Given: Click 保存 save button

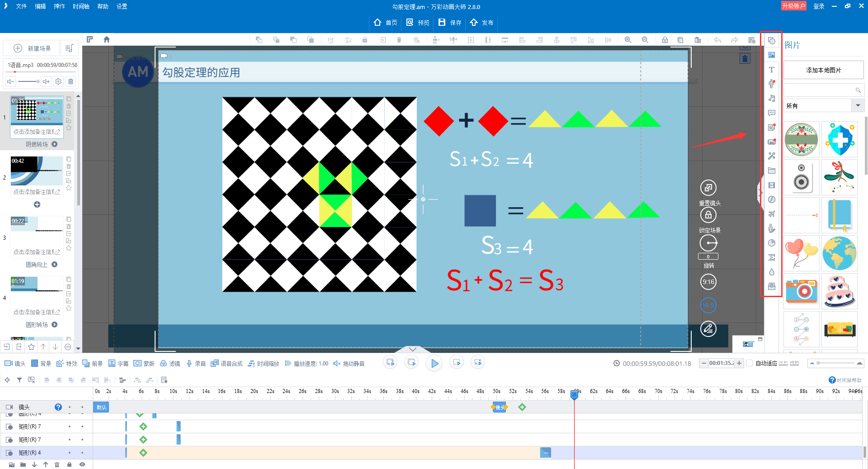Looking at the screenshot, I should [450, 22].
